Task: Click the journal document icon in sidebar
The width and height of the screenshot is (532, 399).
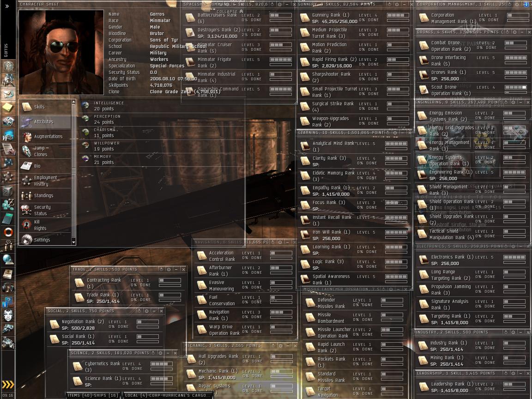Action: click(x=8, y=149)
